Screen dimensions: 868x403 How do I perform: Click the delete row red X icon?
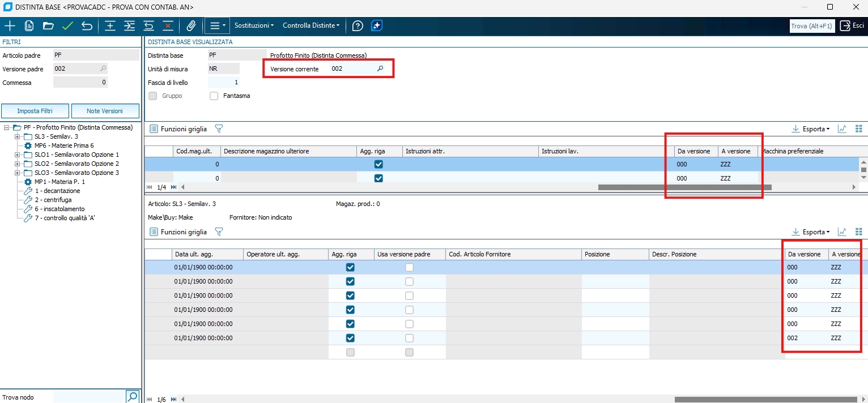[x=168, y=26]
